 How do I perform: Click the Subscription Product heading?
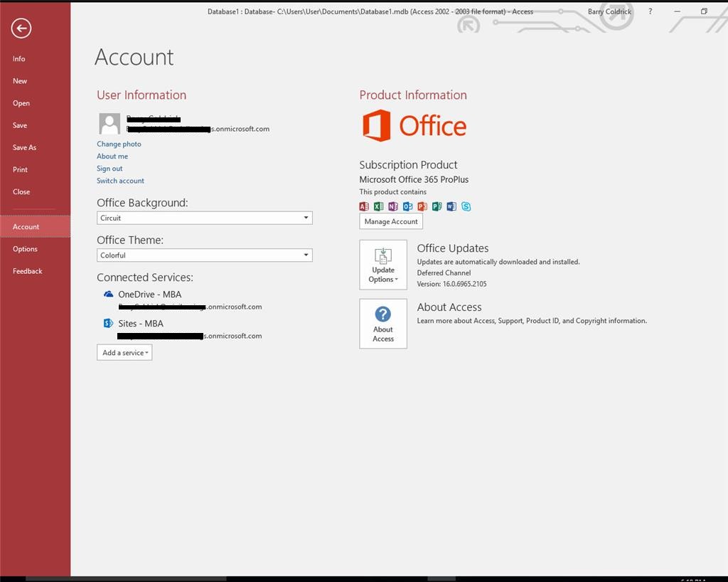(408, 165)
